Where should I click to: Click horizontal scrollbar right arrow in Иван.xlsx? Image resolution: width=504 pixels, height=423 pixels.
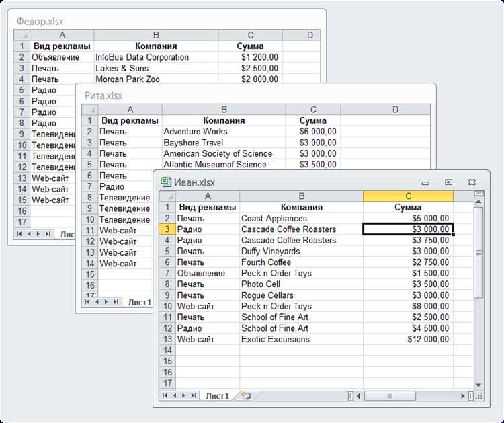pos(463,396)
